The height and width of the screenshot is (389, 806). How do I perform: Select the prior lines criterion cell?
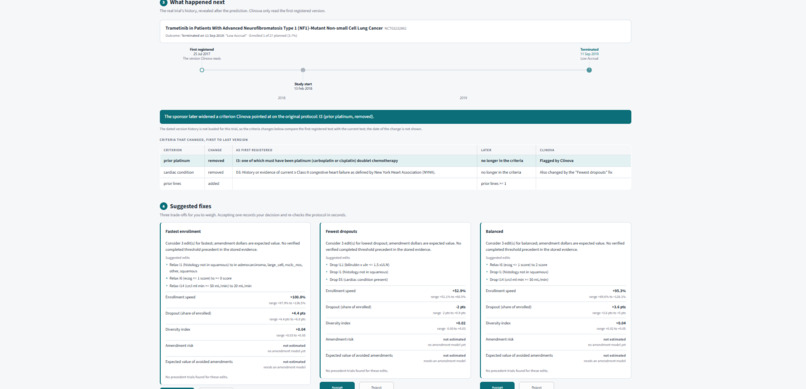[x=182, y=183]
